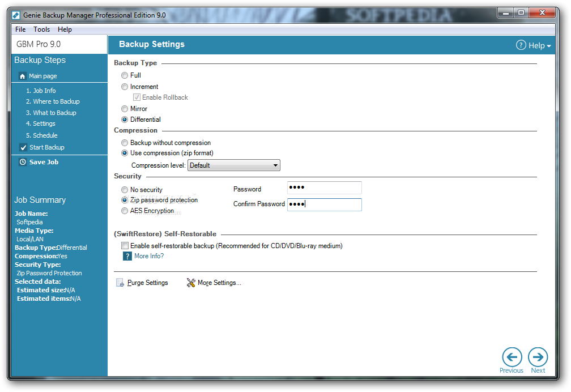Click the More Settings tools icon
This screenshot has width=571, height=392.
(x=191, y=283)
